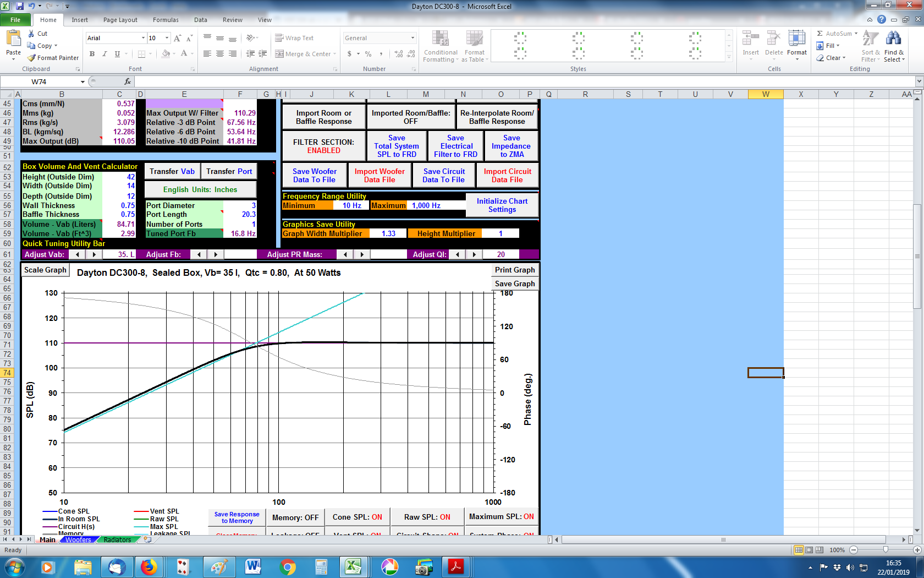Toggle FILTER SECTION: ENABLED
This screenshot has width=924, height=578.
pyautogui.click(x=323, y=146)
